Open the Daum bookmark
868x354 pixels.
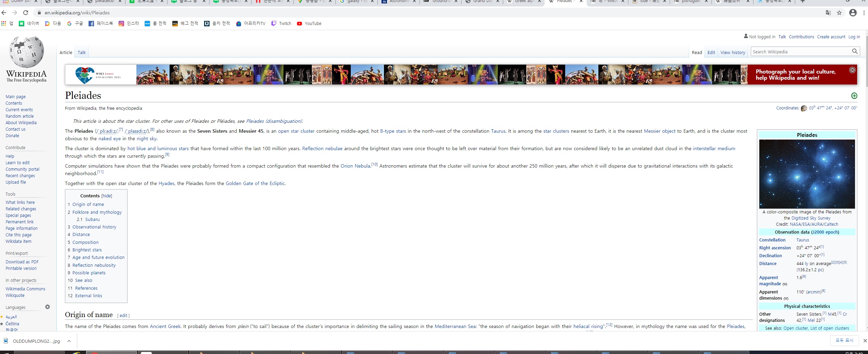(x=53, y=23)
